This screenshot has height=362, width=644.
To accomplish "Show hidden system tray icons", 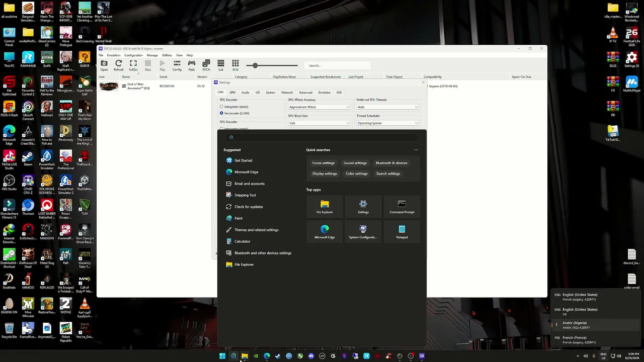I will (x=578, y=356).
